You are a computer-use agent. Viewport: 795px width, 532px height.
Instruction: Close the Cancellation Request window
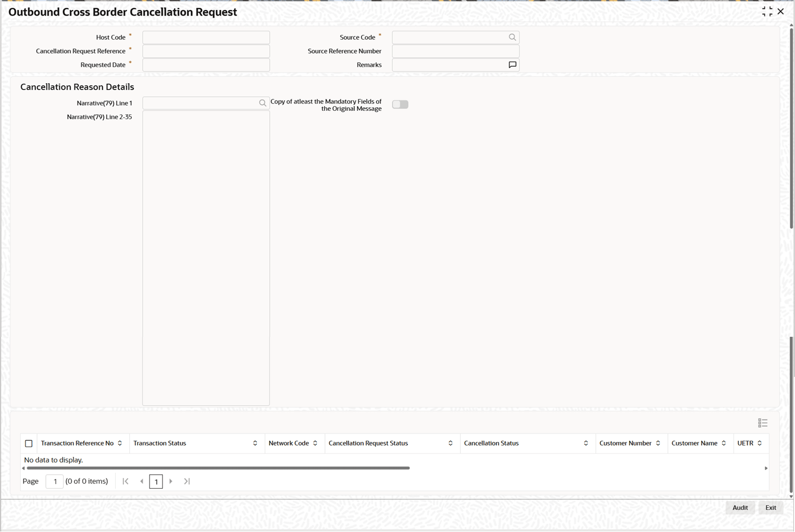(780, 11)
